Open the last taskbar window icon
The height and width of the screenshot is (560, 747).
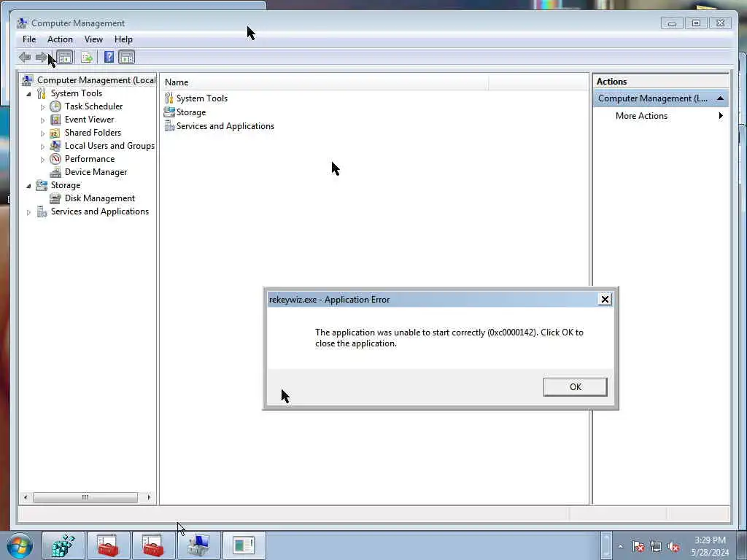(x=244, y=545)
